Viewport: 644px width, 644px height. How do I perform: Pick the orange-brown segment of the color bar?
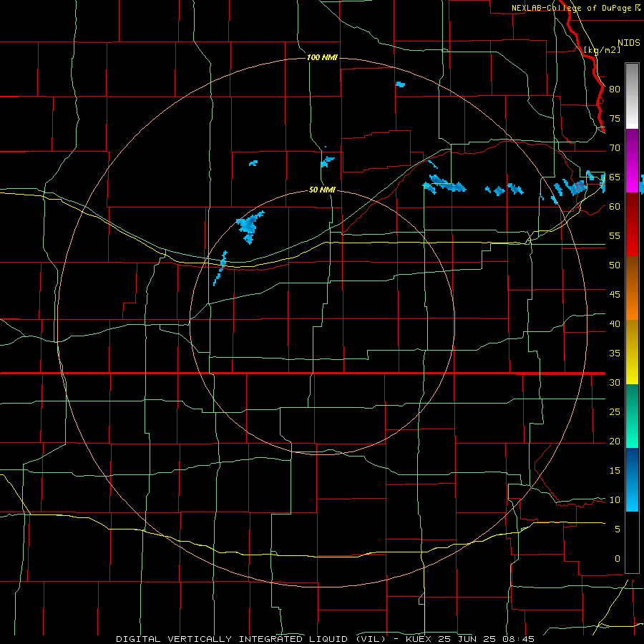[x=632, y=288]
